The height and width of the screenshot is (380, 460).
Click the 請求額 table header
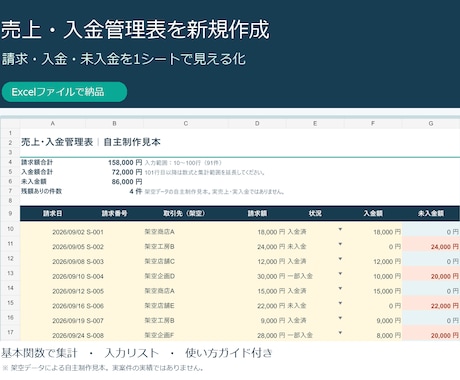click(257, 214)
